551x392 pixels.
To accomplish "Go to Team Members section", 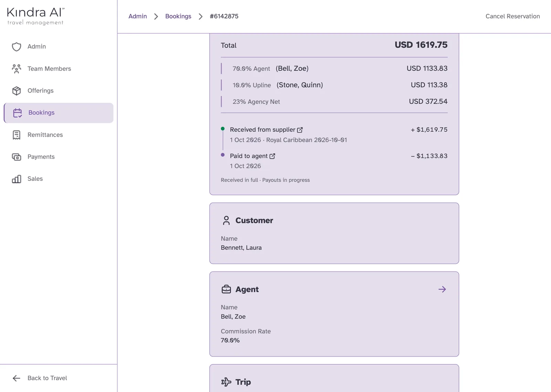I will coord(59,69).
